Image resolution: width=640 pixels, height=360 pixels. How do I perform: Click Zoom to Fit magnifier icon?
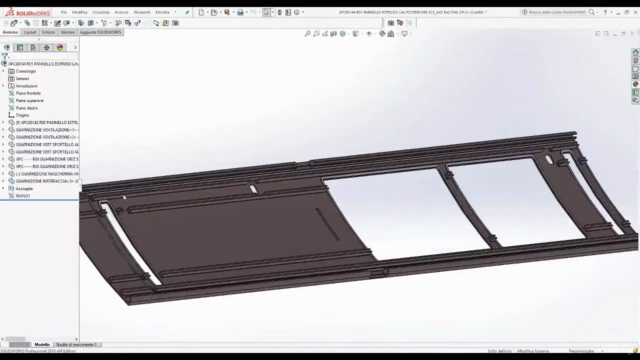[308, 34]
